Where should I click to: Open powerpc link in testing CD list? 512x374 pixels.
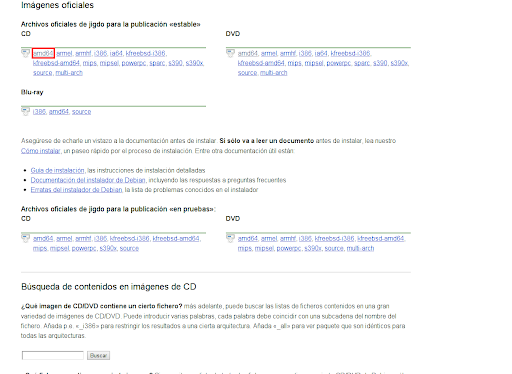pyautogui.click(x=84, y=248)
